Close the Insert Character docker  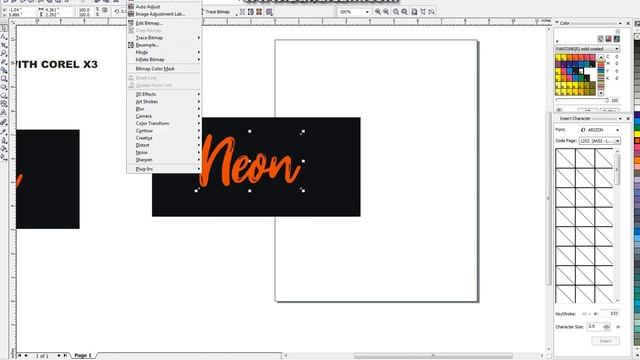coord(628,118)
